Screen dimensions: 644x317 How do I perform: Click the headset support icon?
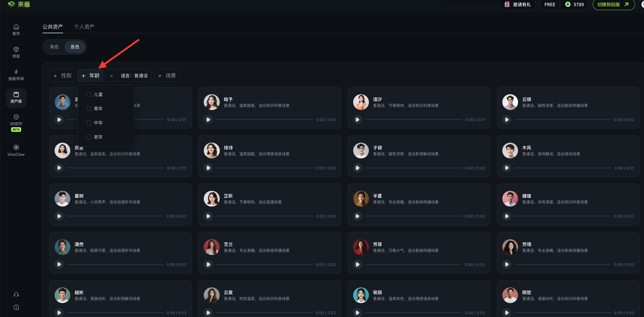[x=16, y=295]
